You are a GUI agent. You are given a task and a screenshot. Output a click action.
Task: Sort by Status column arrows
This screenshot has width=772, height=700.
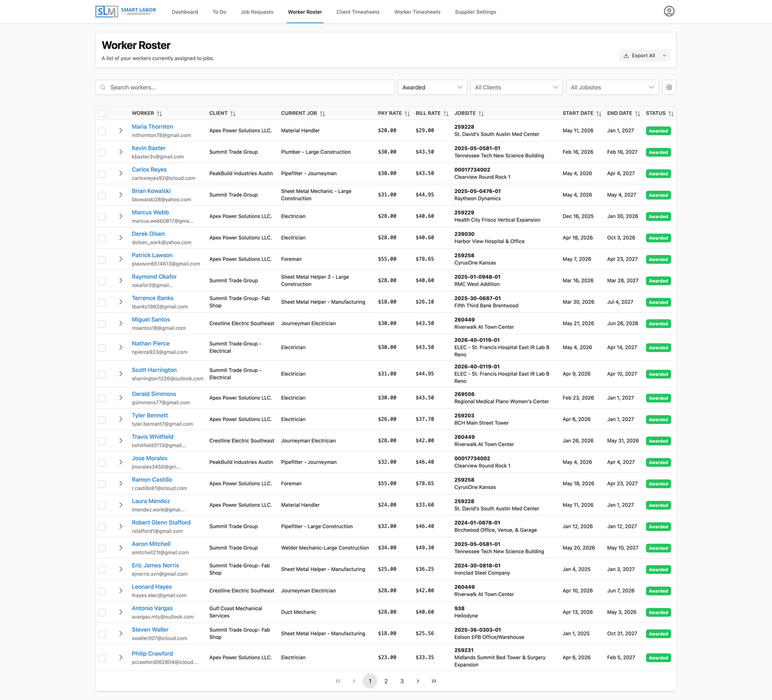click(x=671, y=113)
